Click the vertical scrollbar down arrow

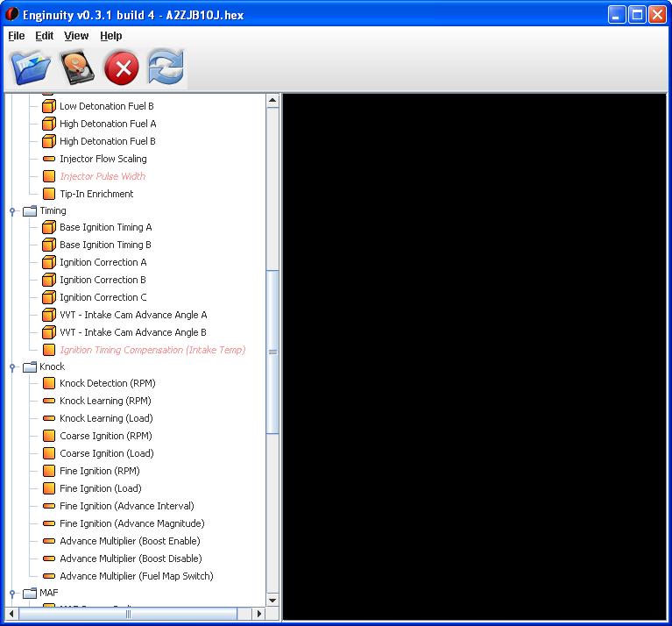pos(272,601)
